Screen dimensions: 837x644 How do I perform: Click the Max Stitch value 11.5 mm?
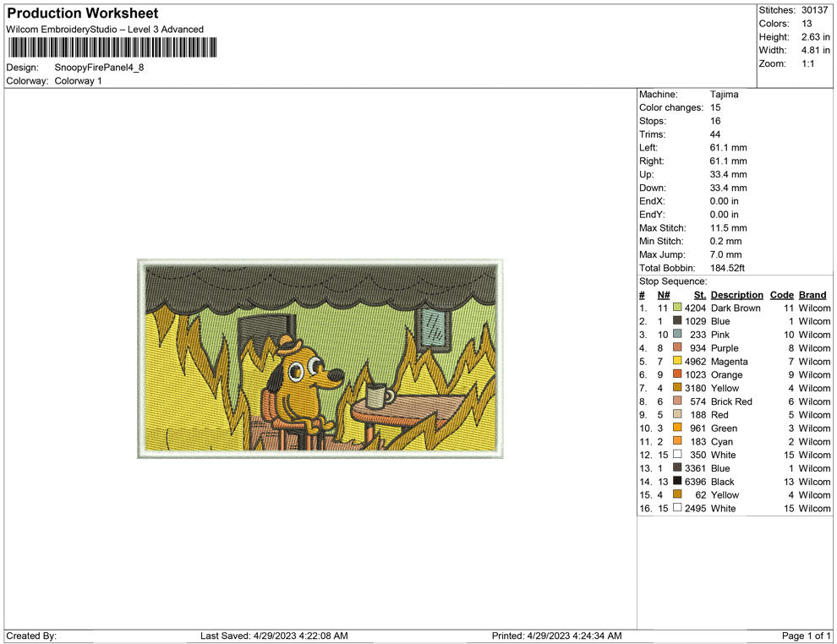click(x=728, y=228)
